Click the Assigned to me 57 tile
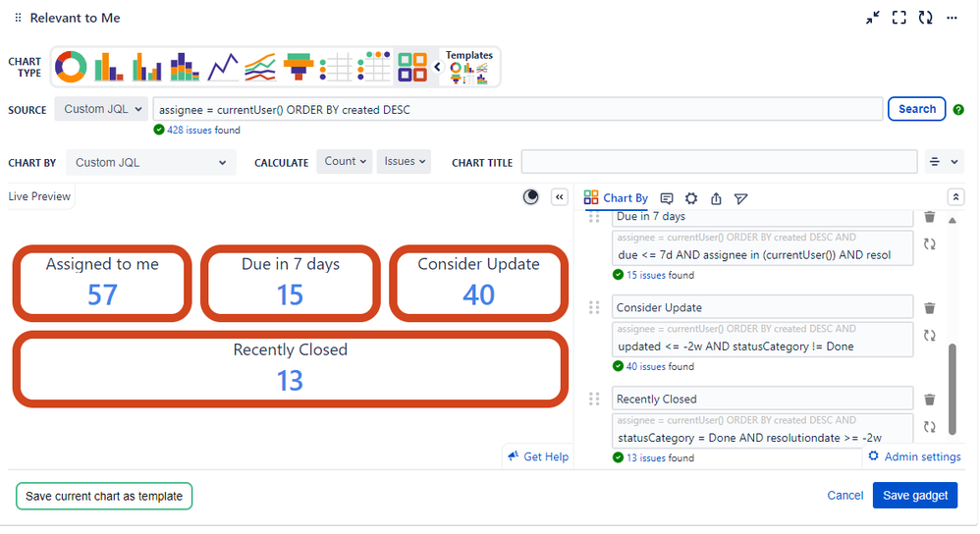Screen dimensions: 980x534 pyautogui.click(x=102, y=283)
